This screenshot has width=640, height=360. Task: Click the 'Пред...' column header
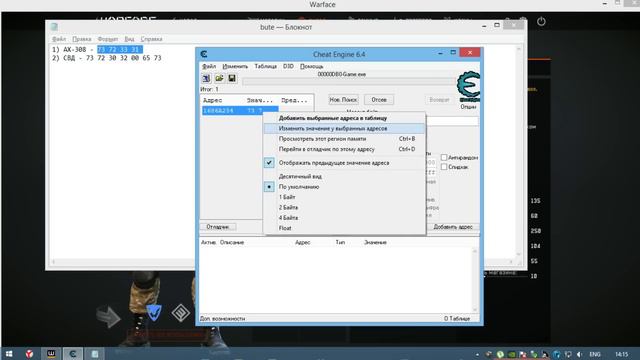tap(294, 100)
